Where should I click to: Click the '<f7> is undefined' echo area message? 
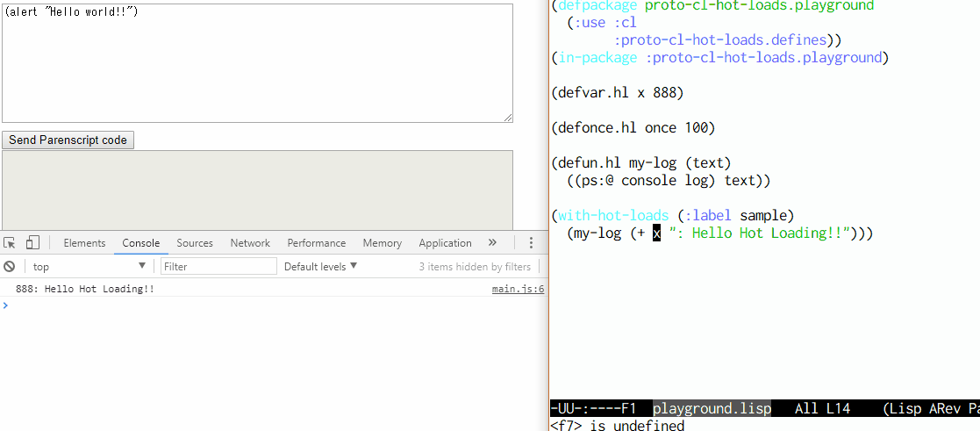click(x=617, y=426)
